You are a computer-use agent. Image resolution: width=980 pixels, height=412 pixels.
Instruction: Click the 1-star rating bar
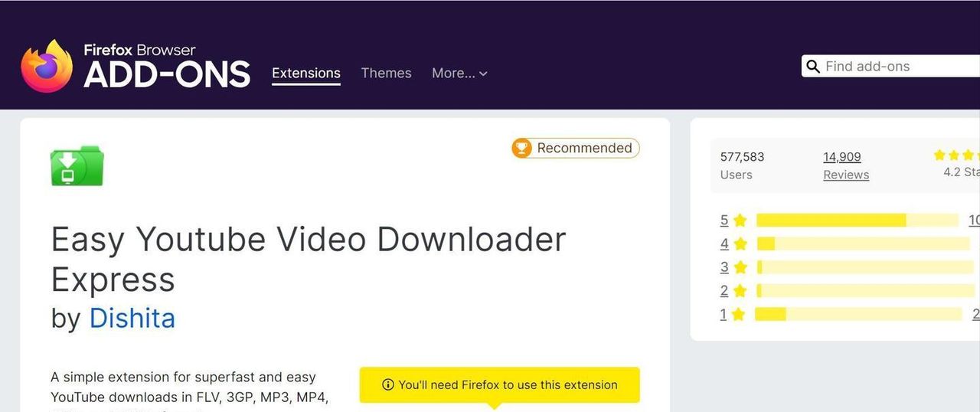click(x=858, y=314)
